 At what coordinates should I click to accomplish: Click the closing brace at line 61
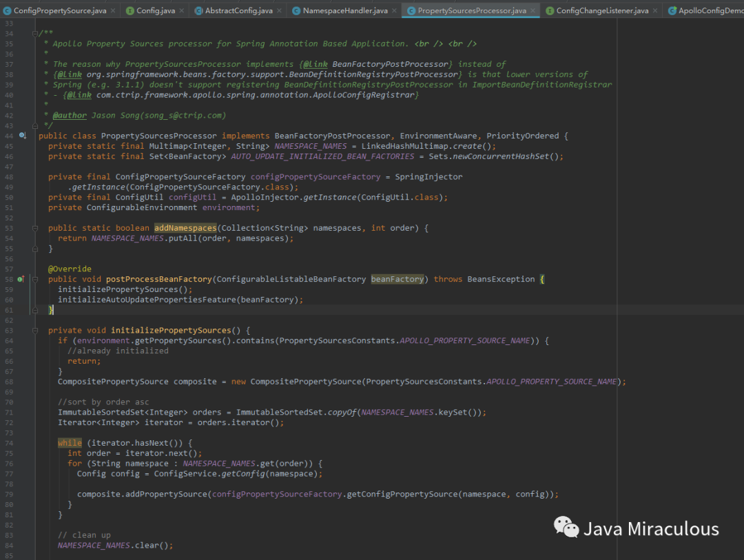[x=51, y=310]
